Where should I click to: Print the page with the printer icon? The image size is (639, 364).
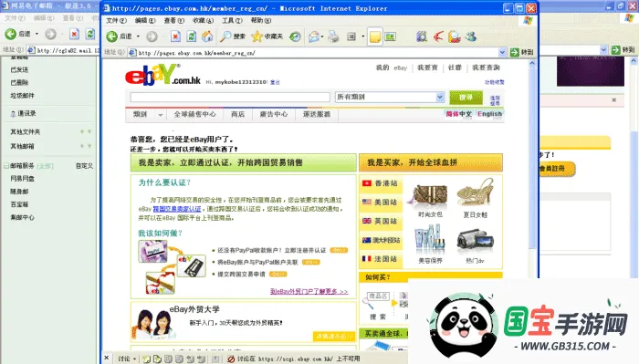[333, 37]
